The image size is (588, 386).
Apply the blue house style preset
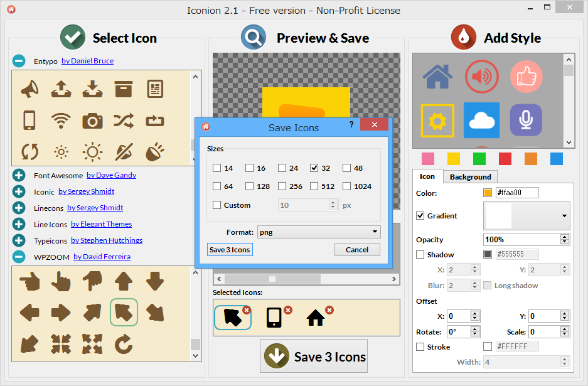437,77
